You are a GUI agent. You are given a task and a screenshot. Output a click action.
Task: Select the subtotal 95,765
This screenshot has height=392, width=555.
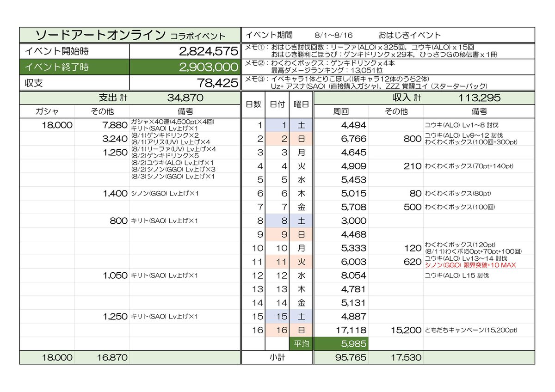[x=350, y=357]
